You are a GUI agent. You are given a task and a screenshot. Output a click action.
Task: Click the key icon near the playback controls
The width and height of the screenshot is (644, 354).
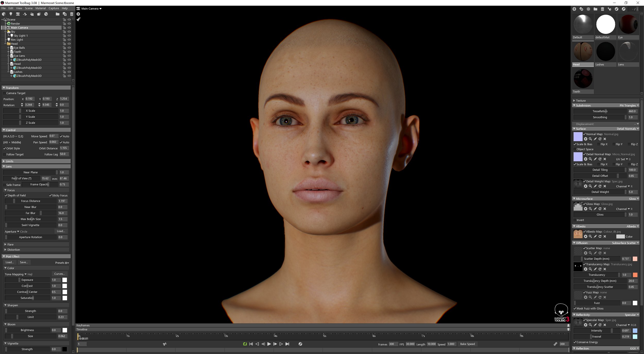(x=300, y=344)
